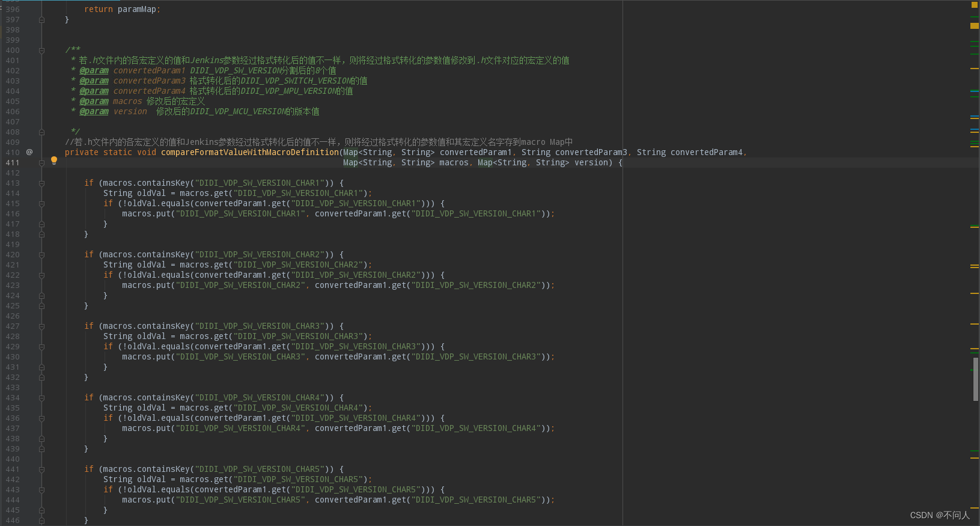Collapse the CHAR4 containsKey if block on line 434
Viewport: 980px width, 526px height.
tap(41, 398)
